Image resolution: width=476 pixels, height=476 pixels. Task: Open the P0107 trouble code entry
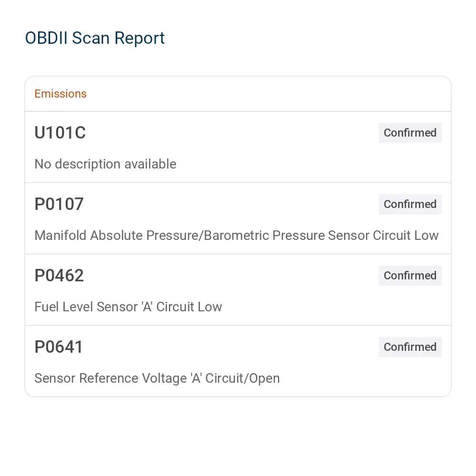coord(238,218)
